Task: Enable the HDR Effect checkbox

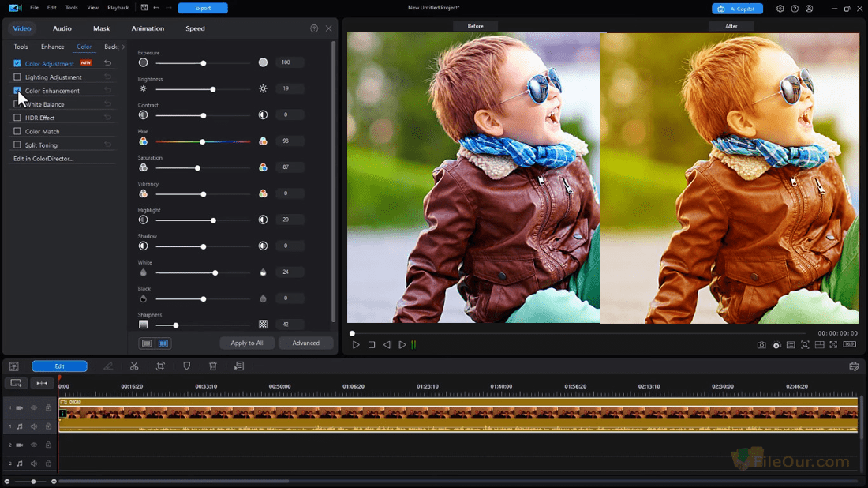Action: tap(17, 118)
